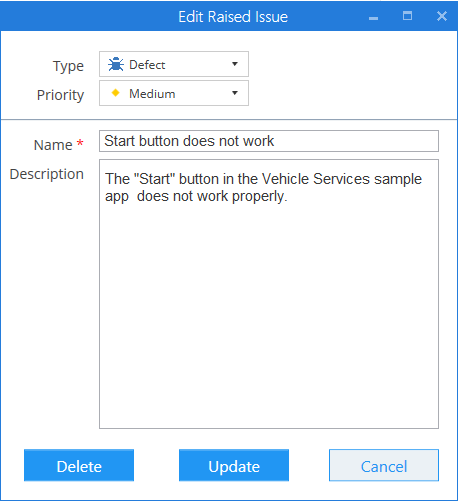Minimize the Edit Raised Issue window
Image resolution: width=458 pixels, height=501 pixels.
point(373,18)
